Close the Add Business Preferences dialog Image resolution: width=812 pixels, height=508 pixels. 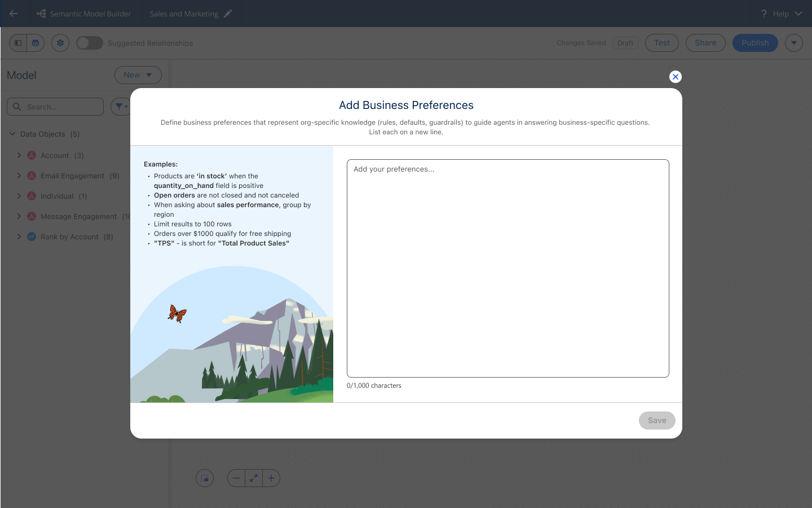[x=675, y=77]
